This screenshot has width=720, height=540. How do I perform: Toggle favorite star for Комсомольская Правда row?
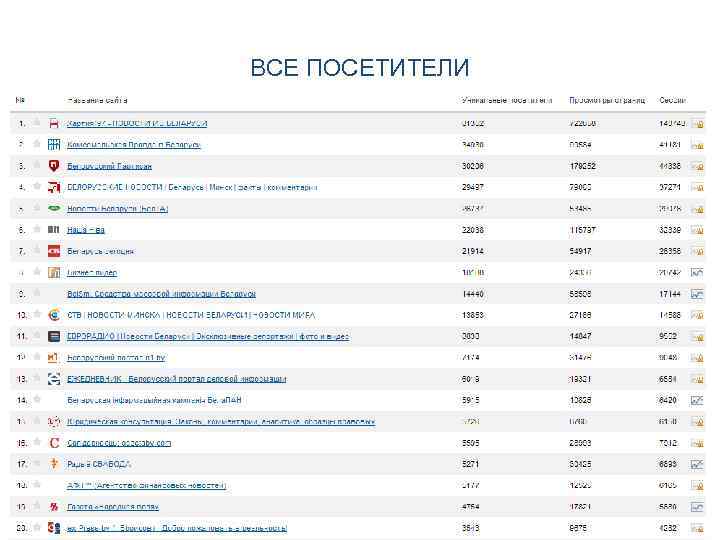click(x=37, y=144)
